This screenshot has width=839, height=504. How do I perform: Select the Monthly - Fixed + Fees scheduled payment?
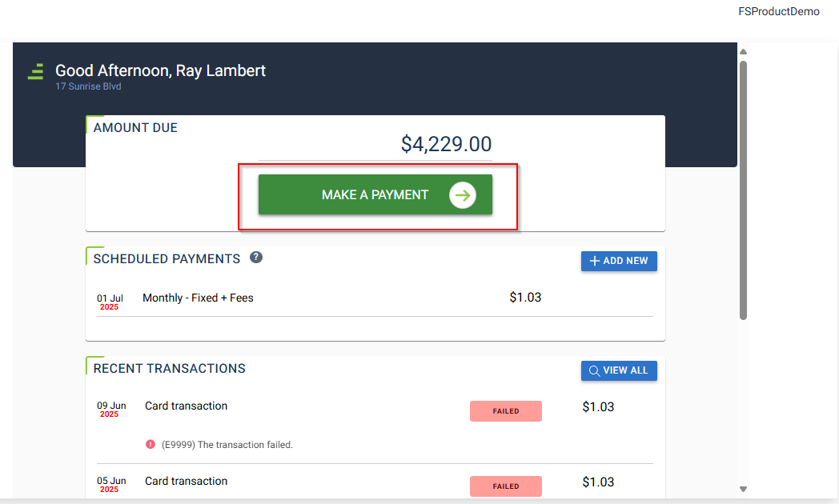click(198, 298)
